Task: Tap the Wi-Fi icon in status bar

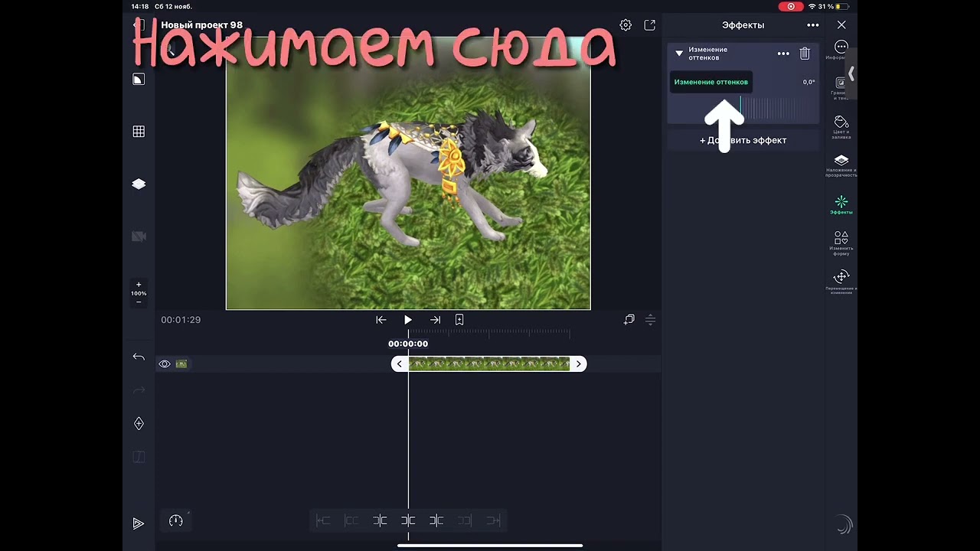Action: click(x=812, y=7)
